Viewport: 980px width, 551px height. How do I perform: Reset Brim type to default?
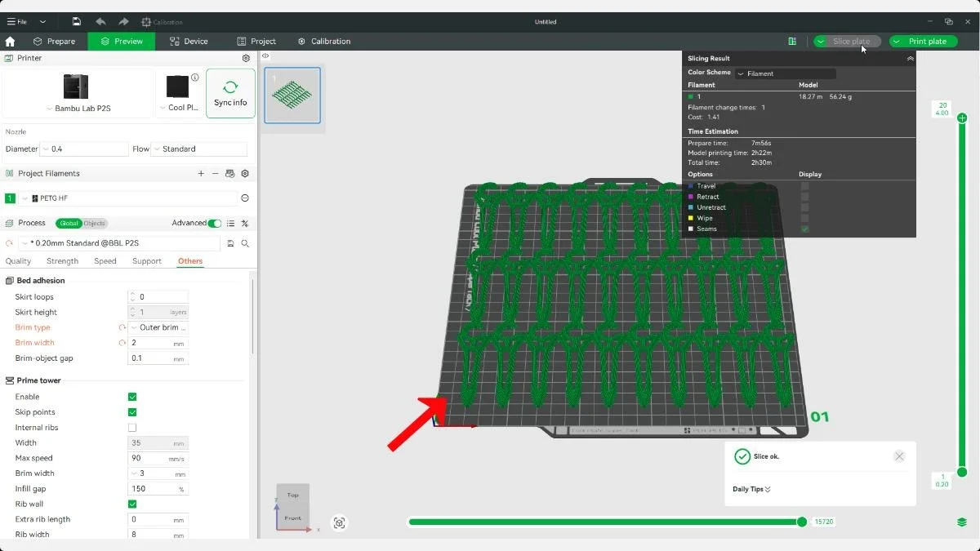pos(122,327)
